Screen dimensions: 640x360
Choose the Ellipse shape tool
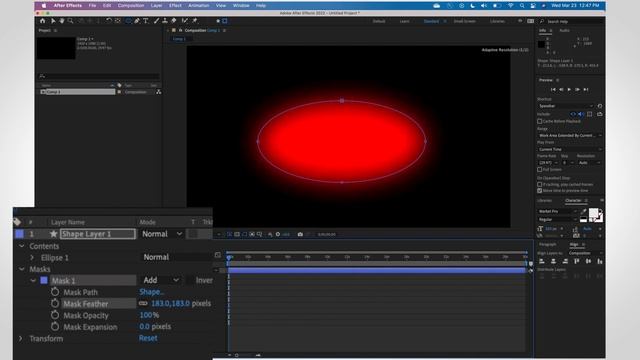128,21
